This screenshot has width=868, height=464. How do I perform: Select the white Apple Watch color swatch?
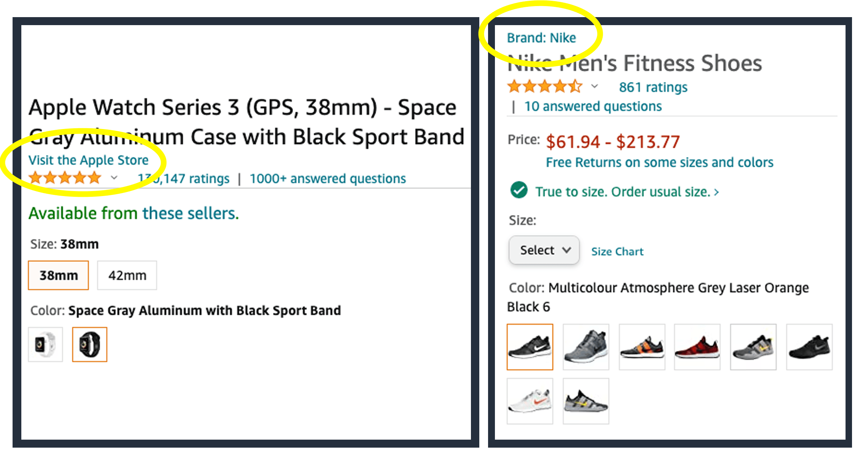point(45,344)
